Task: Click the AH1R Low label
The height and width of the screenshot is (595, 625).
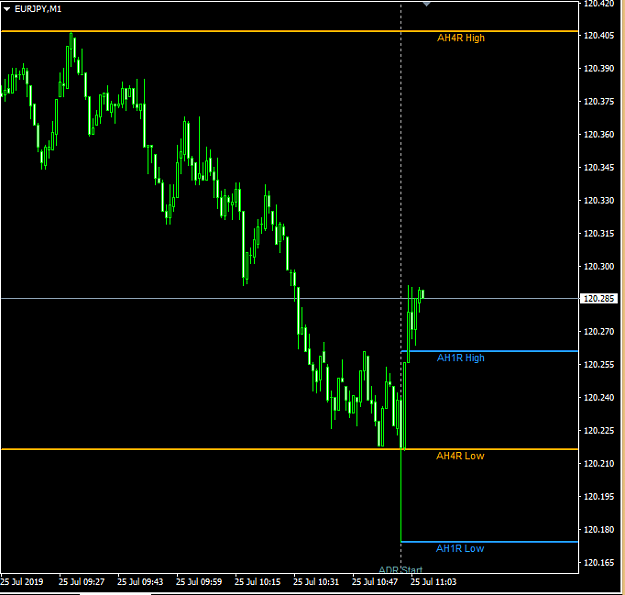Action: 460,549
